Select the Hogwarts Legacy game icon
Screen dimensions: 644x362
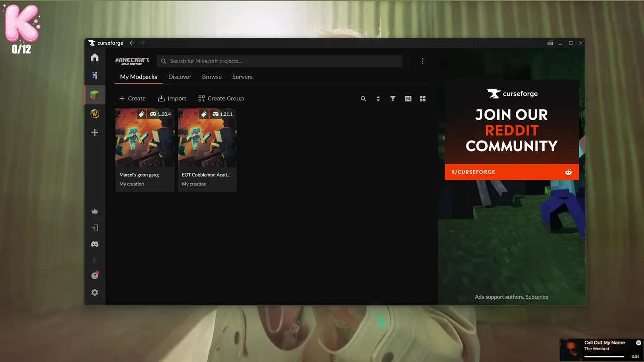95,75
